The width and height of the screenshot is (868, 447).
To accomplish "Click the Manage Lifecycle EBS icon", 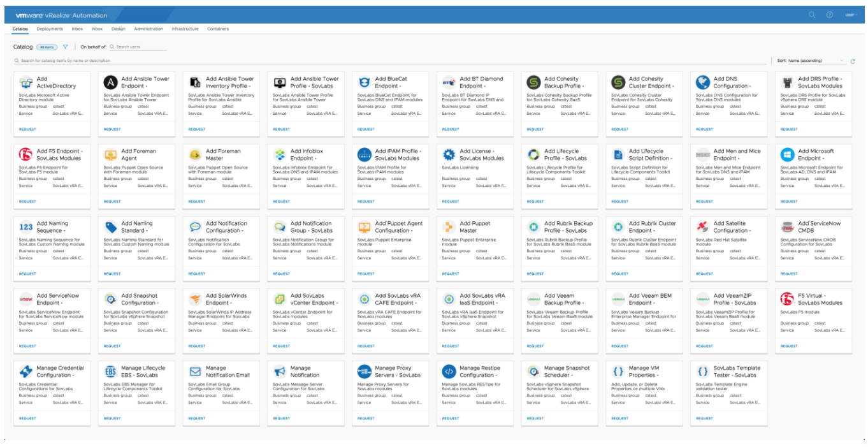I will pos(110,372).
